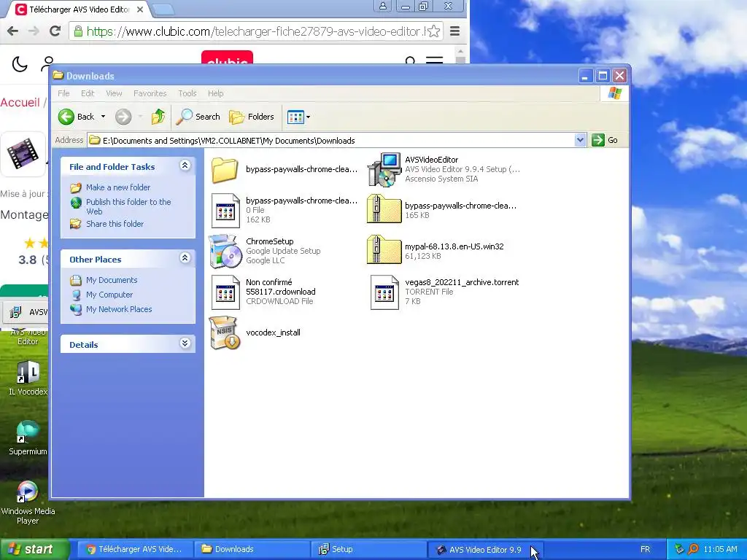Open a new Chrome tab
747x560 pixels.
pyautogui.click(x=163, y=9)
